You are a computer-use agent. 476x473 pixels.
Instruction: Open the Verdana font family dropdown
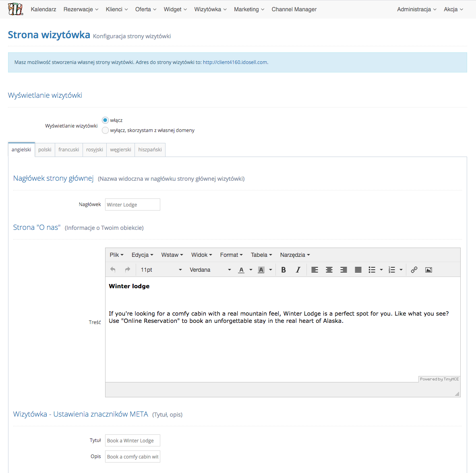(210, 270)
